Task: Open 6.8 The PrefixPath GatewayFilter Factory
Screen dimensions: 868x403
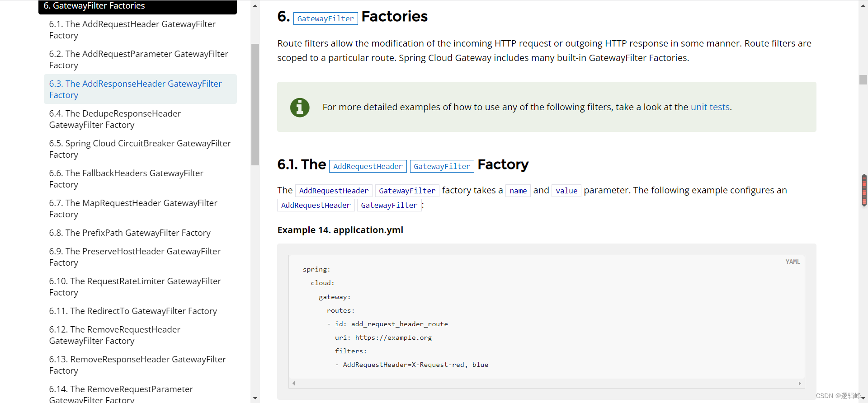Action: pyautogui.click(x=130, y=233)
